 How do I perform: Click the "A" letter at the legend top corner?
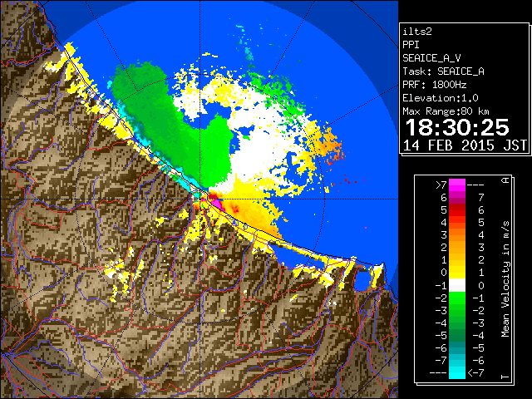[505, 180]
